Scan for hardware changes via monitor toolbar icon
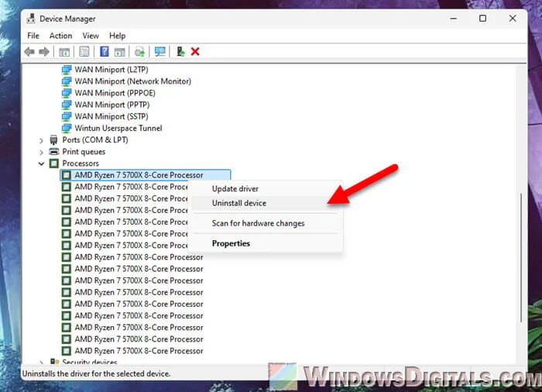 [160, 52]
